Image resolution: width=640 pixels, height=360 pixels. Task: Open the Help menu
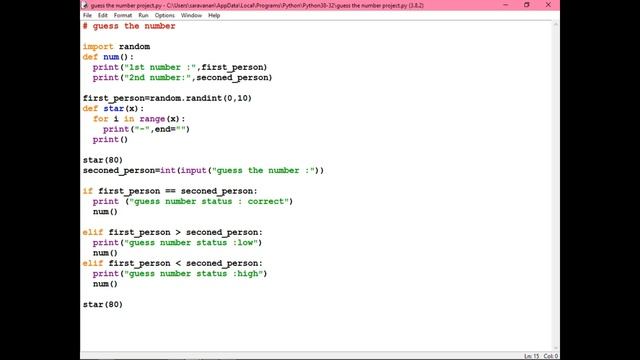click(214, 16)
